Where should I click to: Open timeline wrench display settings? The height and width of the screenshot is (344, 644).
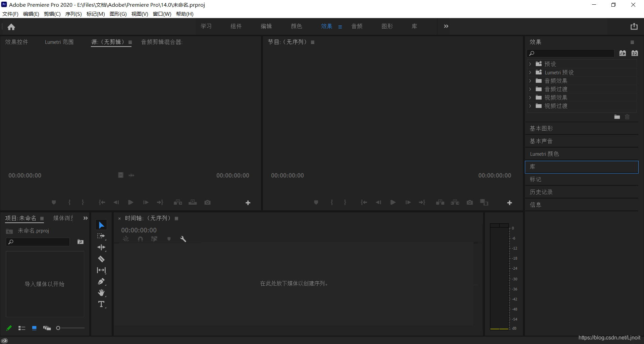point(183,239)
